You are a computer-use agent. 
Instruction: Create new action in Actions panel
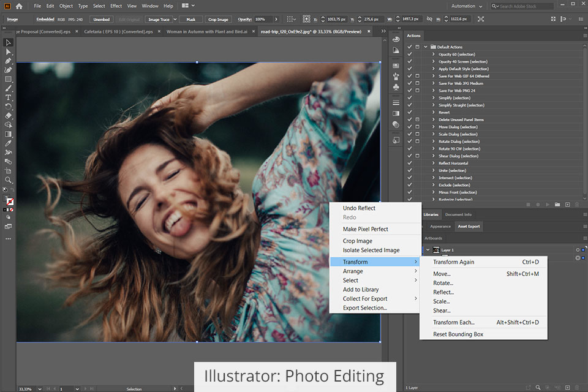point(567,205)
